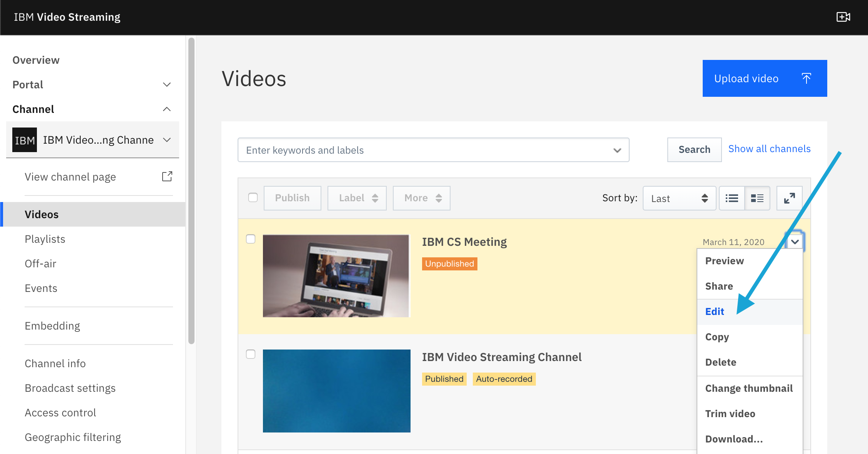Collapse the Channel section
The image size is (868, 454).
(167, 109)
